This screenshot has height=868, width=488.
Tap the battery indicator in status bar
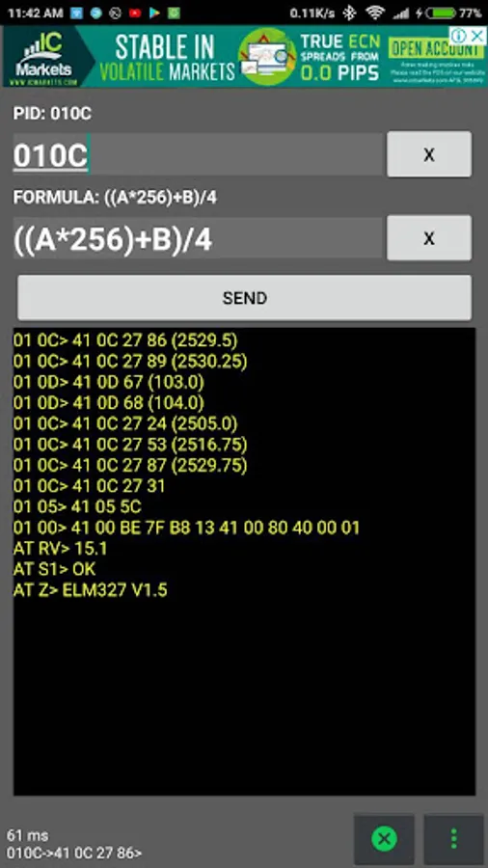[x=441, y=13]
